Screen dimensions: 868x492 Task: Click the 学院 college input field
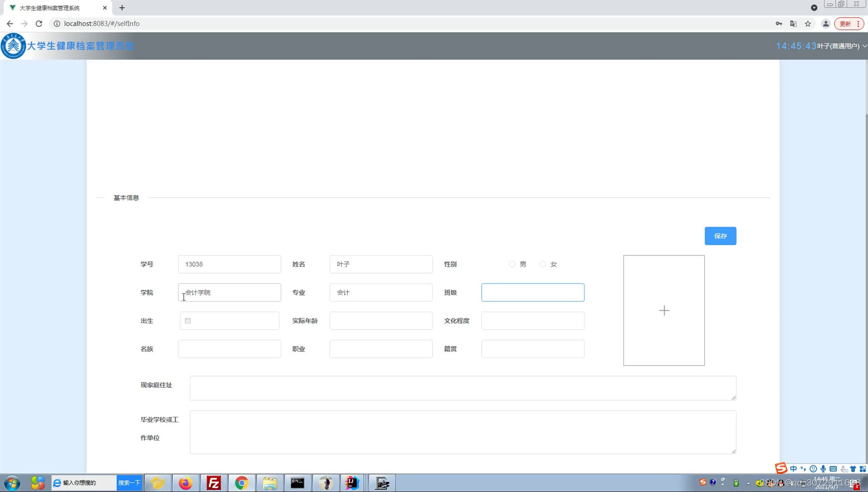coord(229,293)
